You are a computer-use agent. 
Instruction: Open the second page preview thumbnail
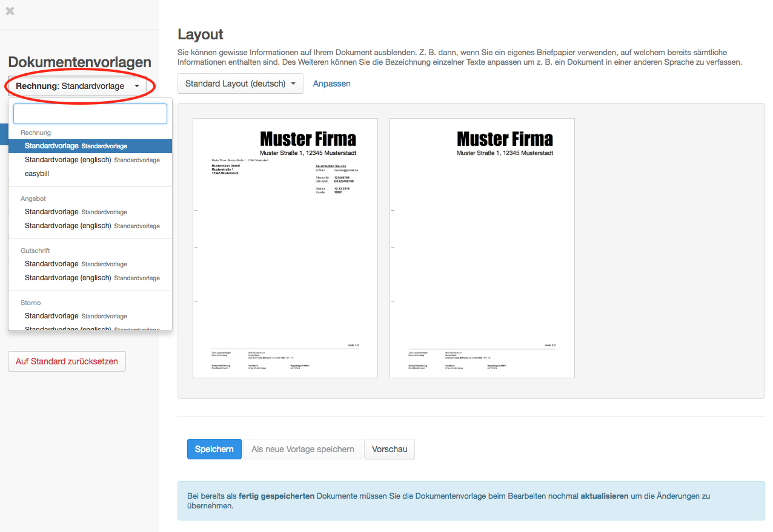(x=482, y=248)
